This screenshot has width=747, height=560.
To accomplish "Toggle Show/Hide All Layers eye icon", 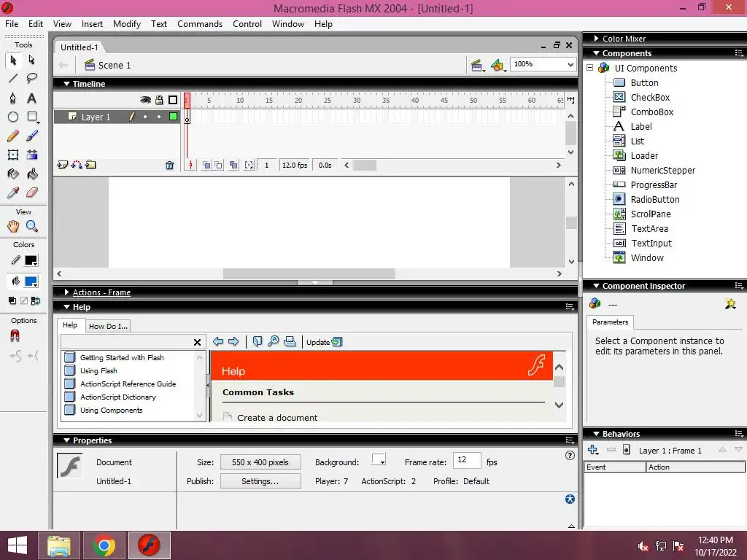I will [x=145, y=100].
